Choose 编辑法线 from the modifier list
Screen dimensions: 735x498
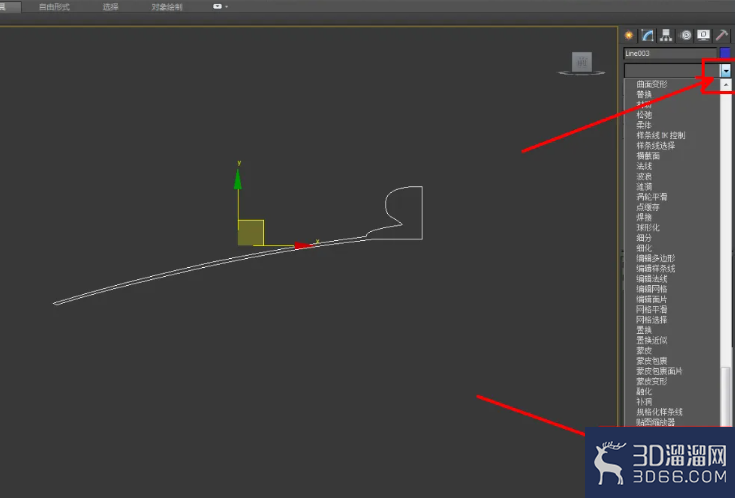click(x=652, y=279)
